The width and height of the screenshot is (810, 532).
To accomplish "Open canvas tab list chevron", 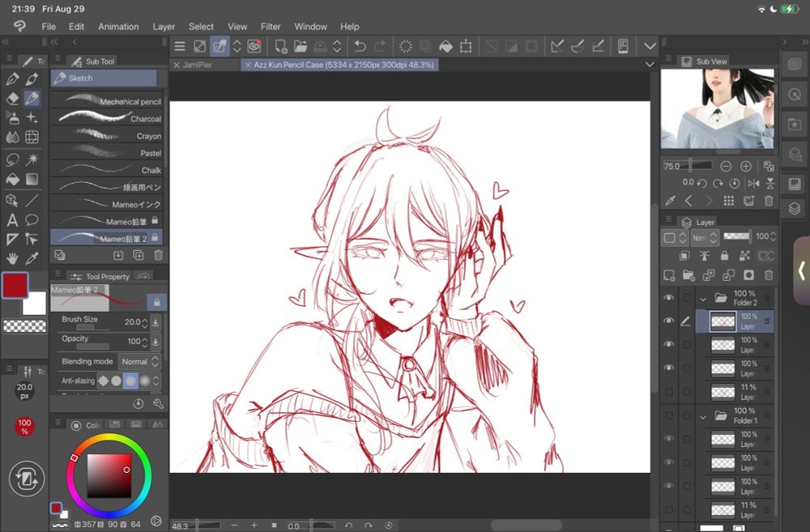I will point(650,65).
